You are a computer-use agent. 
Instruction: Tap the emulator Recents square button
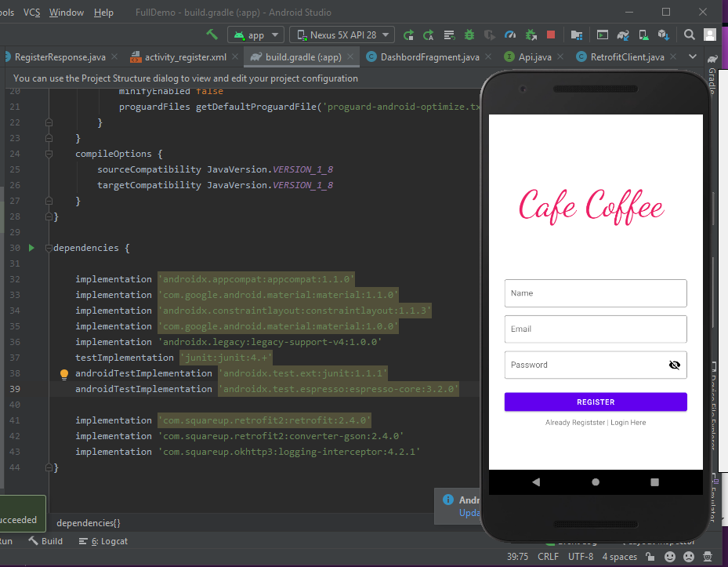[654, 482]
